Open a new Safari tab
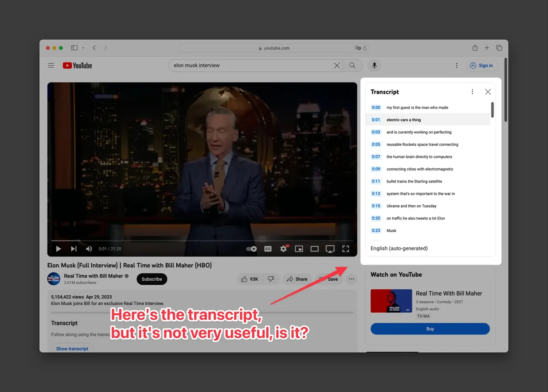This screenshot has height=392, width=548. (x=487, y=48)
